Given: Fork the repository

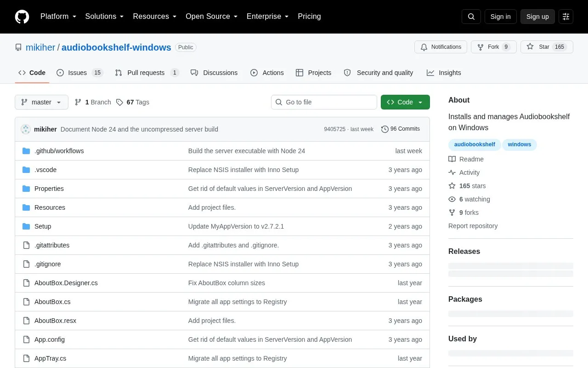Looking at the screenshot, I should (494, 47).
